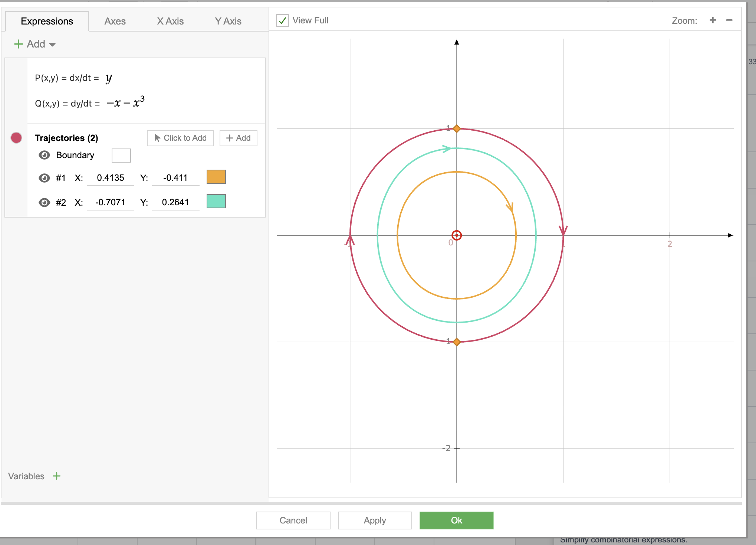The width and height of the screenshot is (756, 545).
Task: Zoom in with the plus icon
Action: 713,20
